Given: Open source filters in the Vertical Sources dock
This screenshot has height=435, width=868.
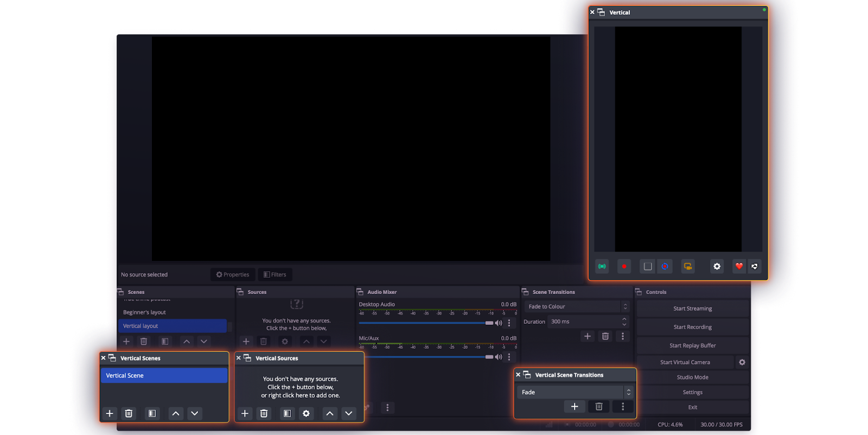Looking at the screenshot, I should [x=287, y=413].
